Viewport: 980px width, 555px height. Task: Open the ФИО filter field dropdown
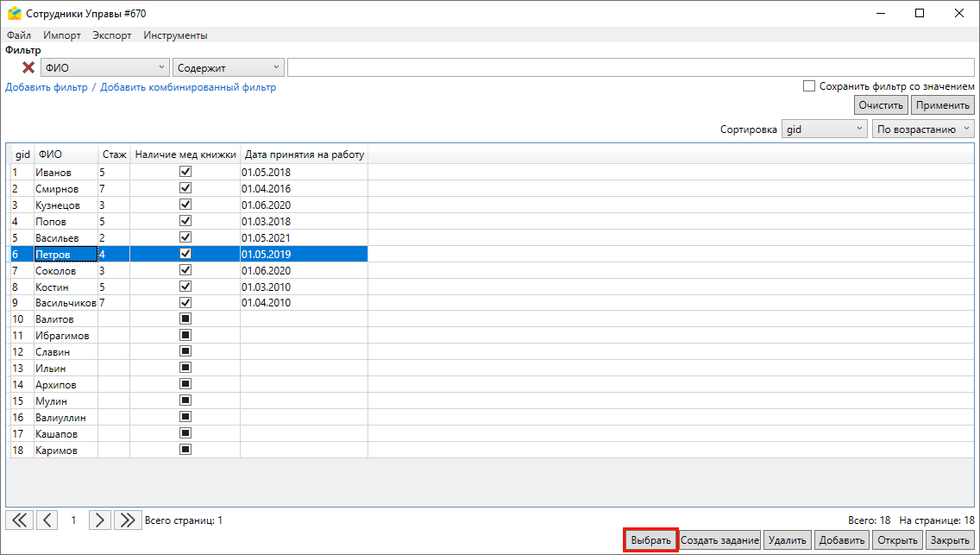(105, 68)
